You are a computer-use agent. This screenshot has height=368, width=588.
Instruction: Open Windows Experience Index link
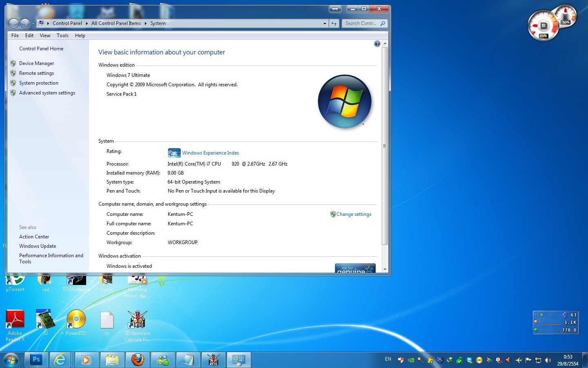(x=211, y=153)
